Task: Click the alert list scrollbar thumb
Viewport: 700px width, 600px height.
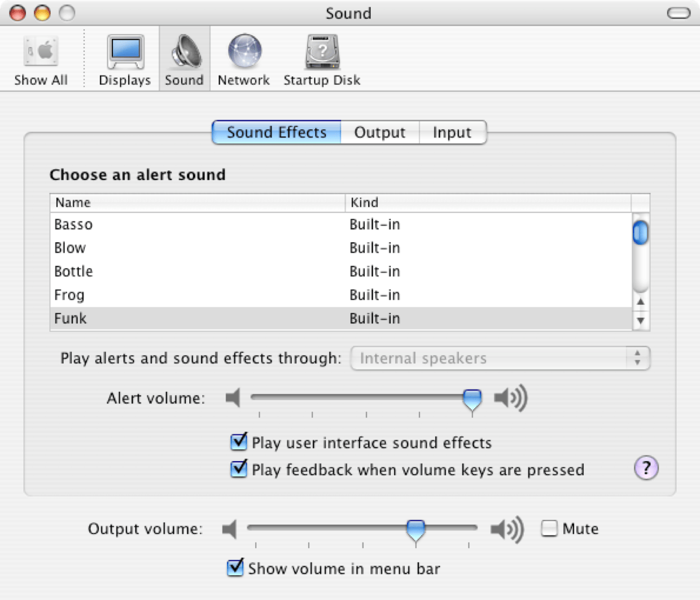Action: coord(640,233)
